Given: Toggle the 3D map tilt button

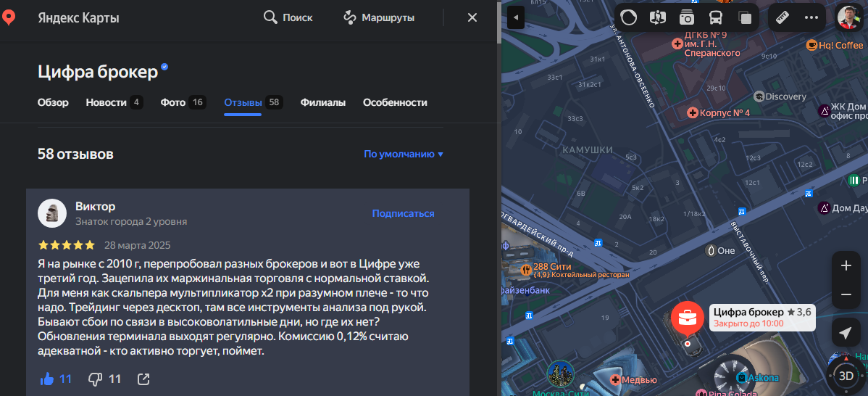Looking at the screenshot, I should point(846,376).
